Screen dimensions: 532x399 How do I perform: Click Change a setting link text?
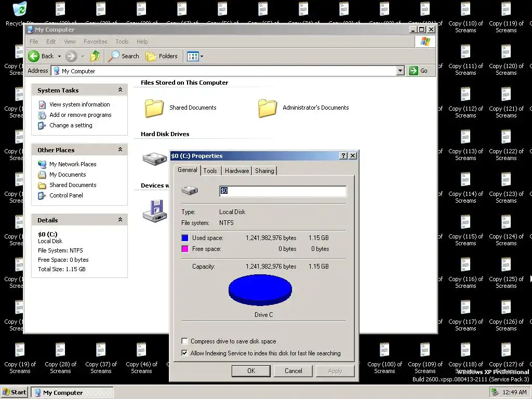pos(71,126)
